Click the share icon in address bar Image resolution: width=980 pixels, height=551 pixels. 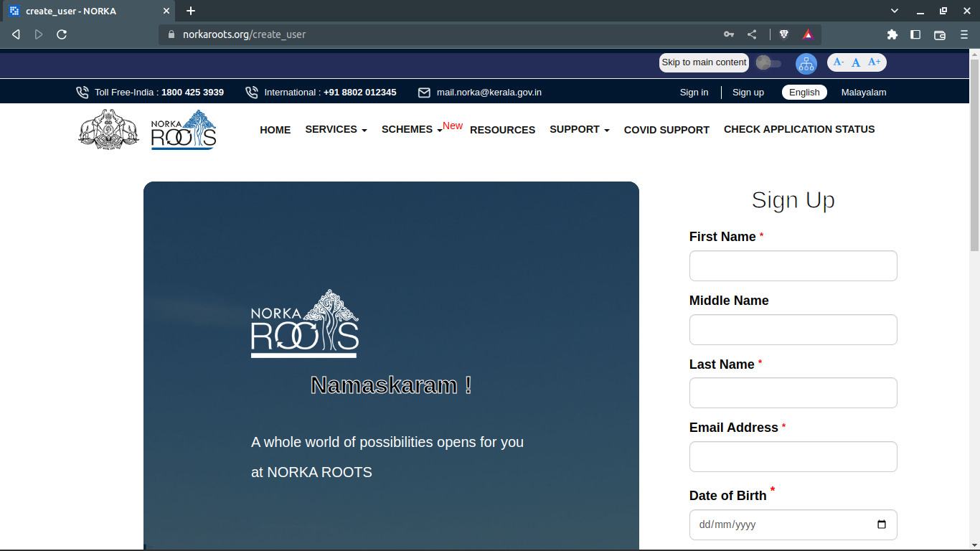click(x=752, y=34)
